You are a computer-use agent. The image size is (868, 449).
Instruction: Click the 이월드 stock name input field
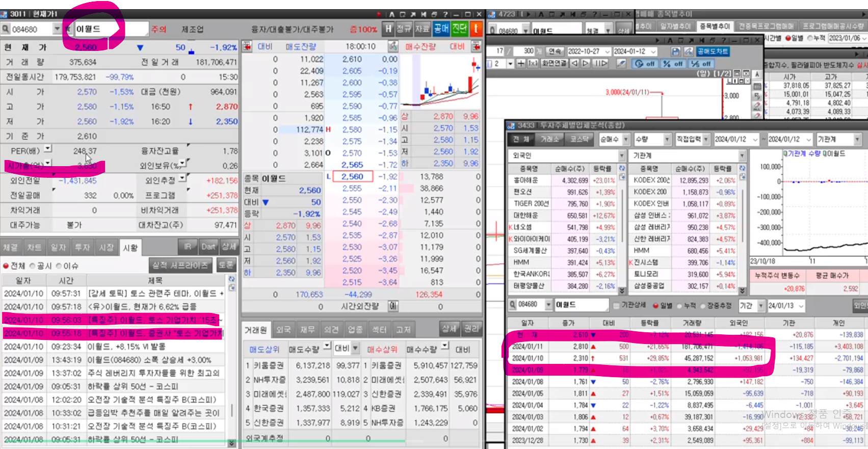(112, 29)
